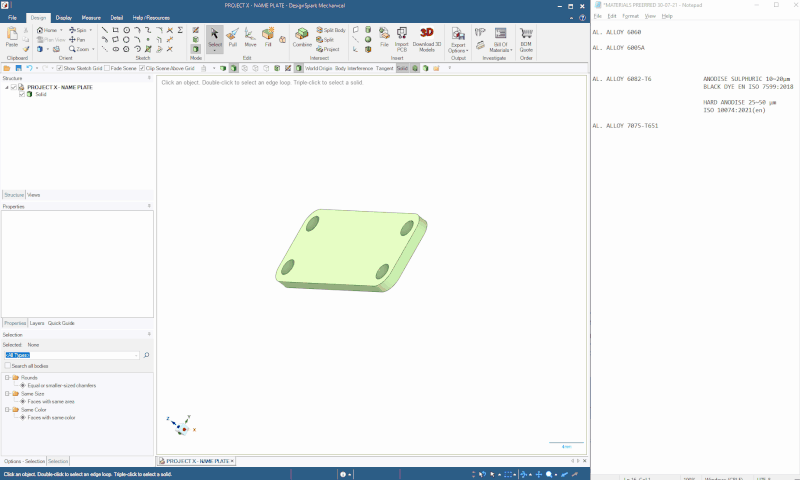This screenshot has width=800, height=480.
Task: Select the Line sketch tool
Action: 105,30
